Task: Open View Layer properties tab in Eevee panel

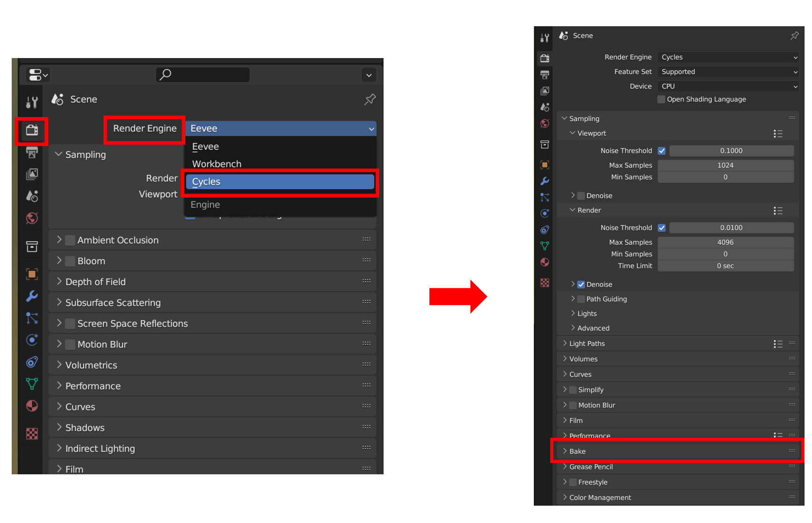Action: point(32,174)
